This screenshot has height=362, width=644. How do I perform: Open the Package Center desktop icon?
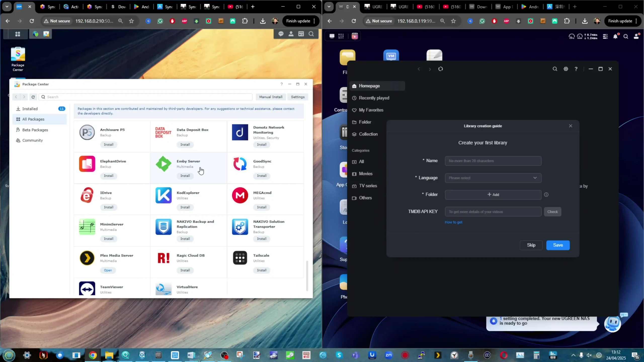click(18, 59)
